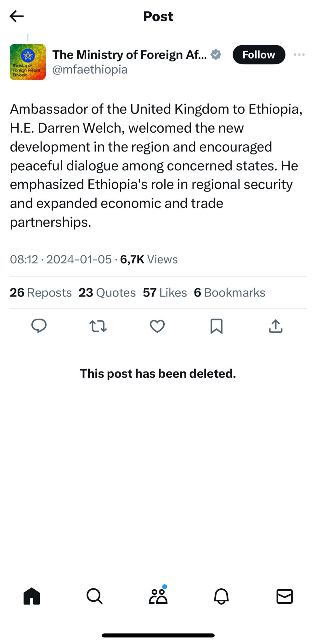Screen dimensions: 316x644
Task: Bookmark the post using bookmark icon
Action: pyautogui.click(x=217, y=326)
